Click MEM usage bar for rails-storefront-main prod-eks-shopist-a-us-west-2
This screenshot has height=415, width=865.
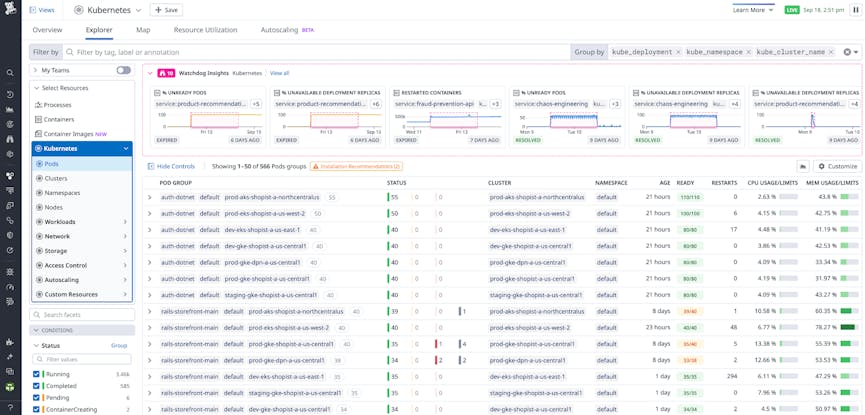(850, 327)
